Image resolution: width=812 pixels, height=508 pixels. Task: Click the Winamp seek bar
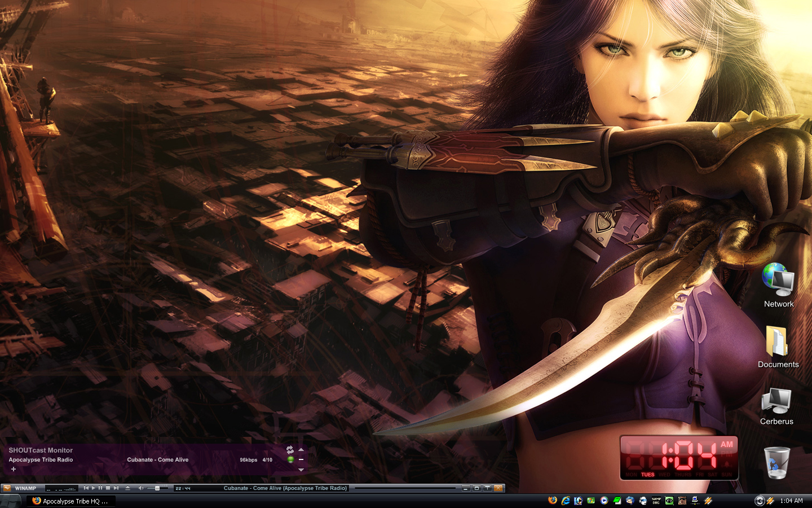click(405, 488)
